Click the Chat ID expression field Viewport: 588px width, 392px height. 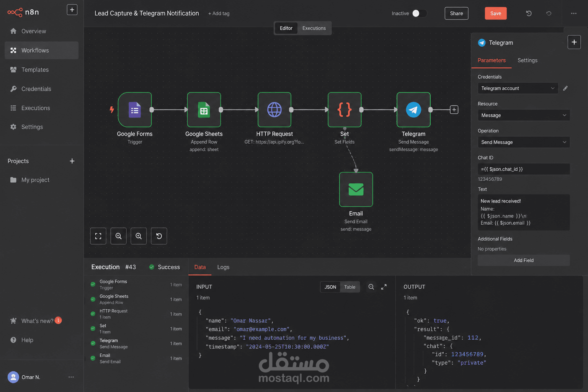coord(524,169)
